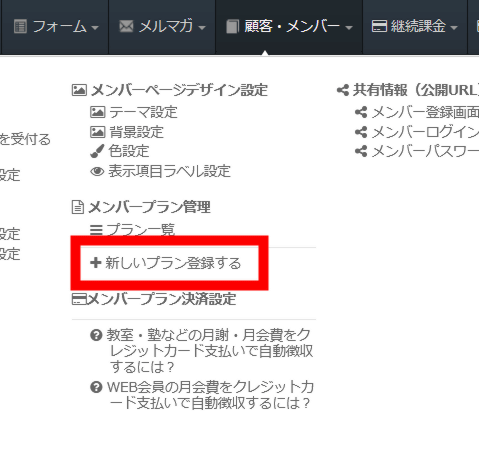The width and height of the screenshot is (479, 468).
Task: Click the メンバーページデザイン設定 heading image icon
Action: point(79,90)
